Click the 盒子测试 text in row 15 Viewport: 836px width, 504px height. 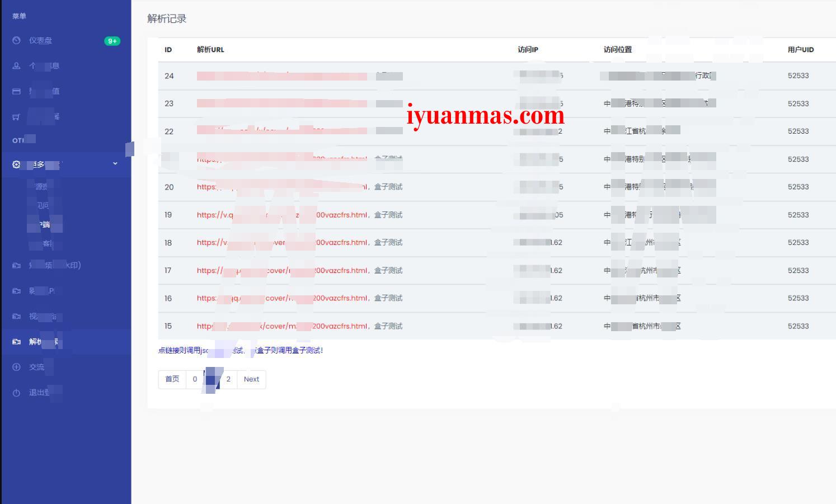(388, 326)
